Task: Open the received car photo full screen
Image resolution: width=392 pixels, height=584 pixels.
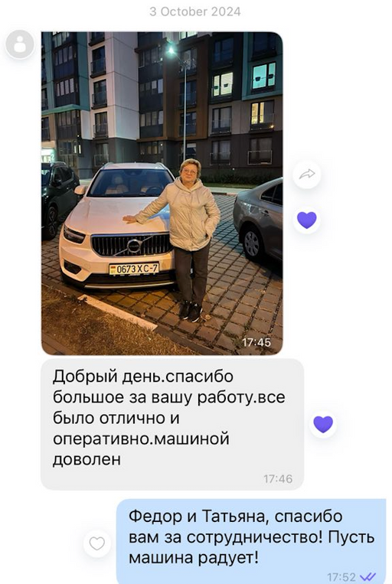Action: [162, 194]
